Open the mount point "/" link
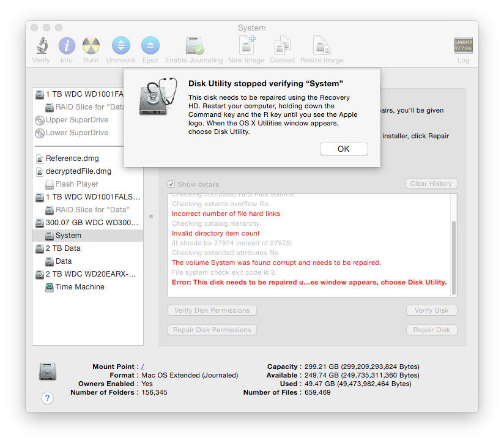Viewport: 504px width, 443px height. click(x=143, y=367)
